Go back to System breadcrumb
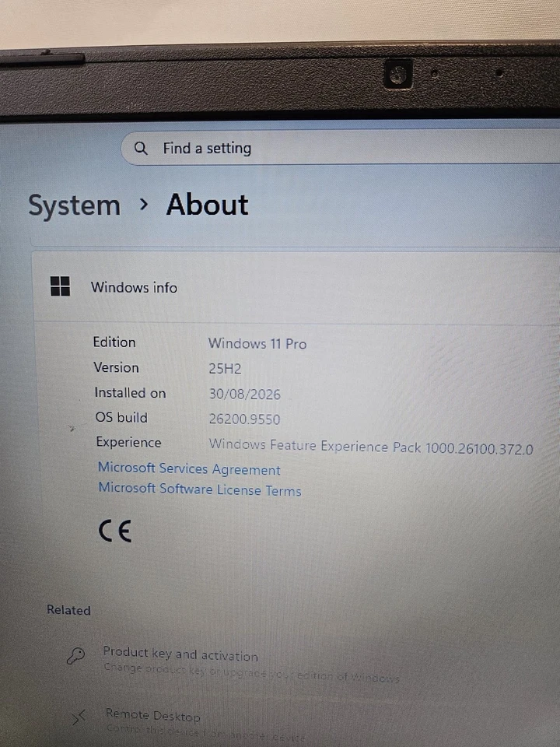Screen dimensions: 560x747 coord(75,205)
